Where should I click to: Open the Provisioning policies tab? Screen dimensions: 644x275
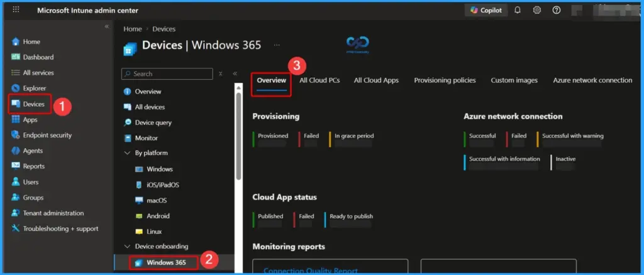click(445, 80)
